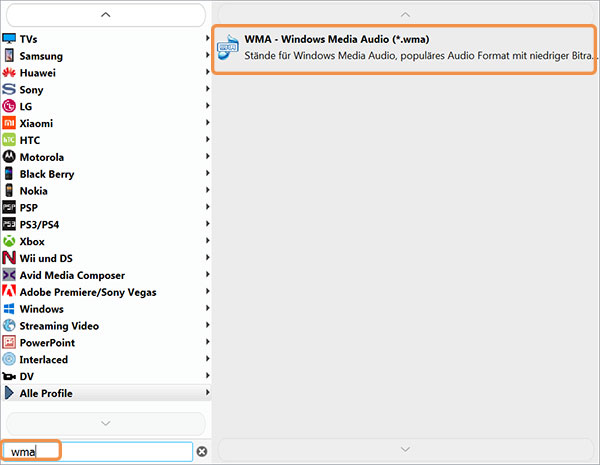Click the category list scroll-down button
This screenshot has width=600, height=465.
point(106,423)
